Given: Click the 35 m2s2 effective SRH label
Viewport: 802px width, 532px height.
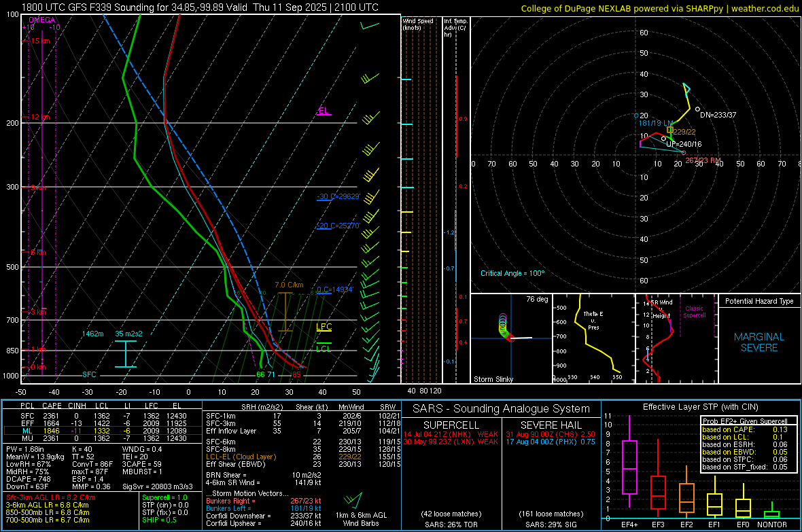Looking at the screenshot, I should tap(128, 334).
